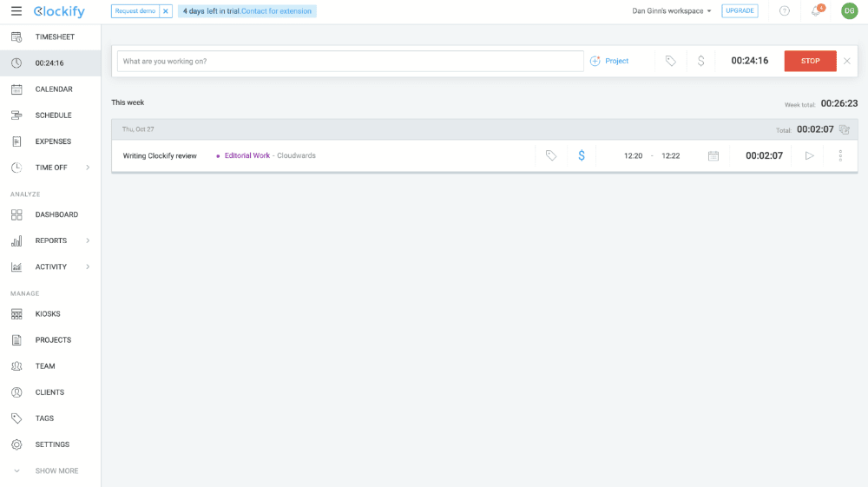Click the plus Project icon
Image resolution: width=868 pixels, height=487 pixels.
(595, 61)
